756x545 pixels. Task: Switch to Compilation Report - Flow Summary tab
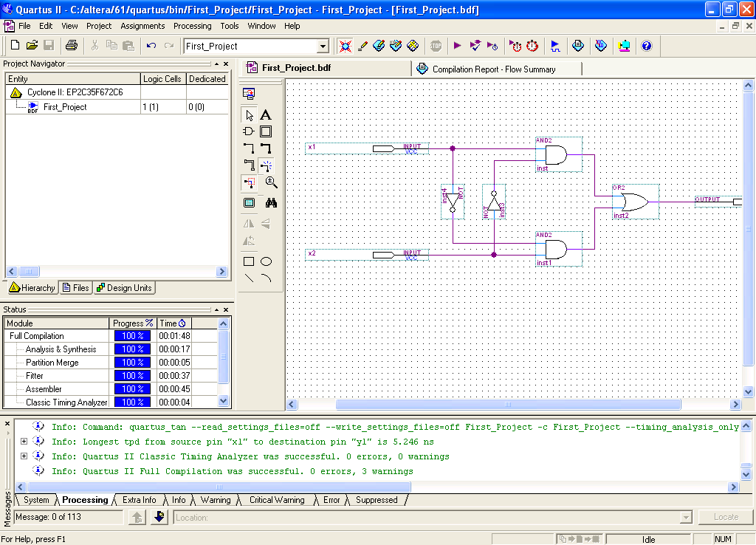pyautogui.click(x=493, y=69)
